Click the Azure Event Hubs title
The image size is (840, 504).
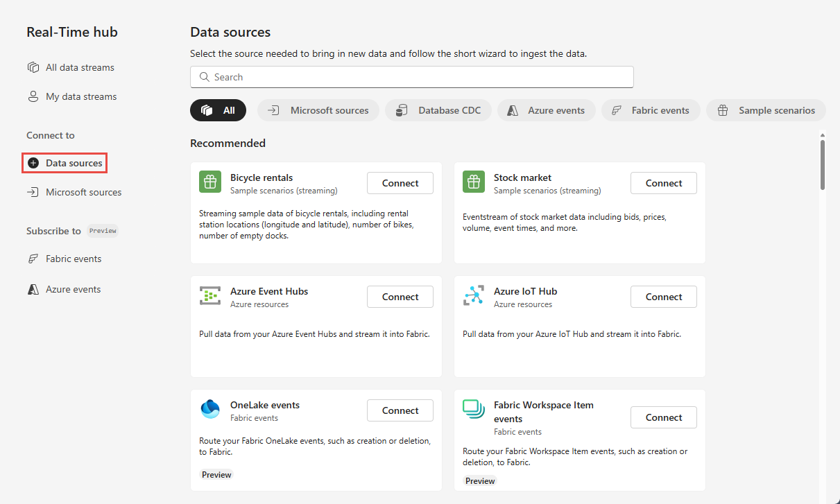pyautogui.click(x=269, y=291)
